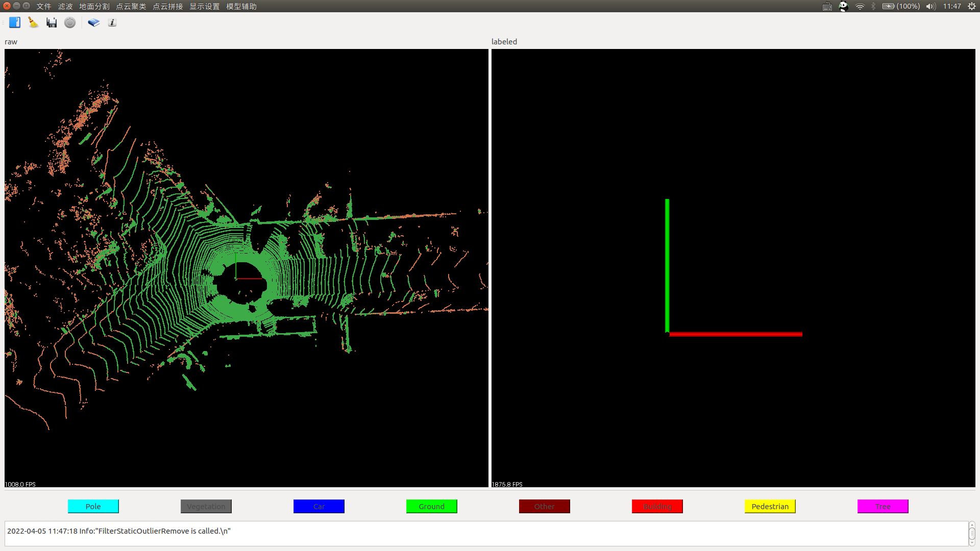Click the log output text area

point(485,534)
